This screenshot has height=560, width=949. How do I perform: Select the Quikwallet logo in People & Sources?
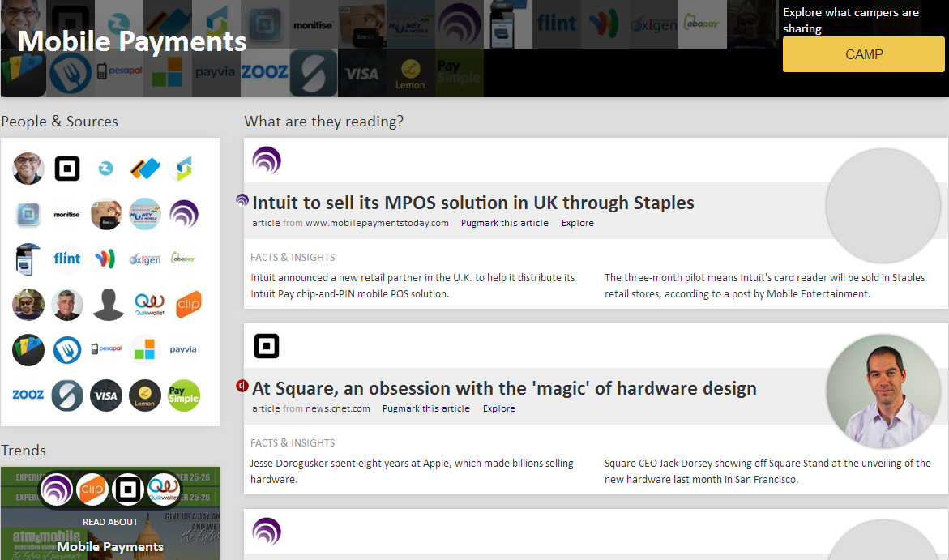click(x=149, y=304)
